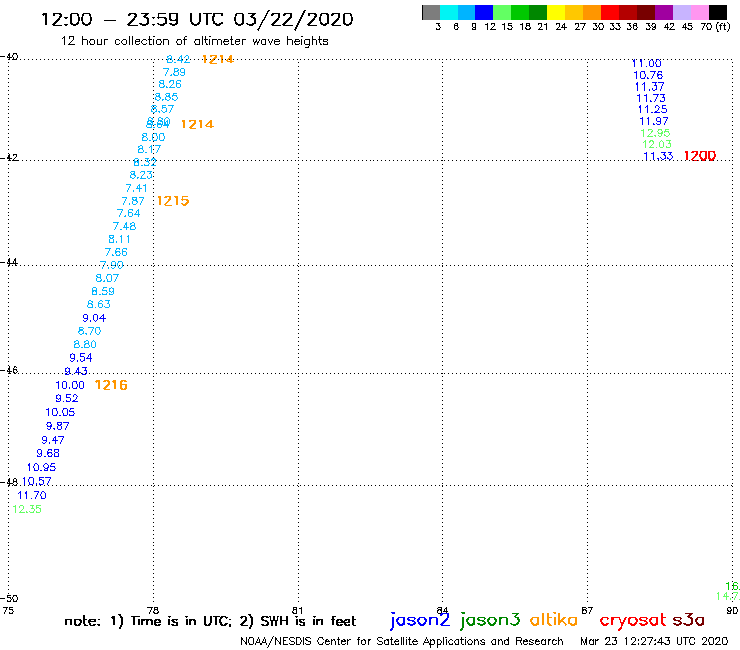Click the wave height value 8.85

click(166, 97)
